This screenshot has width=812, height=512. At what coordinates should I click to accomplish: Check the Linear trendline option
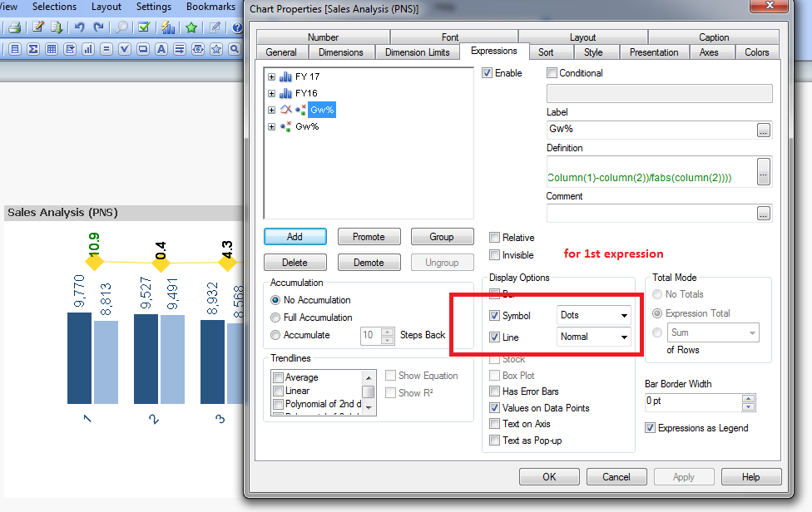point(278,391)
